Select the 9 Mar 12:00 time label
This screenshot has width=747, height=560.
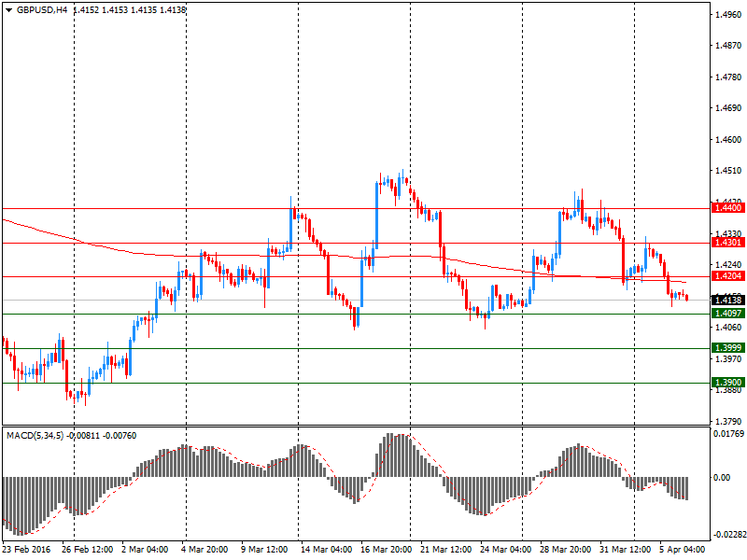(264, 549)
